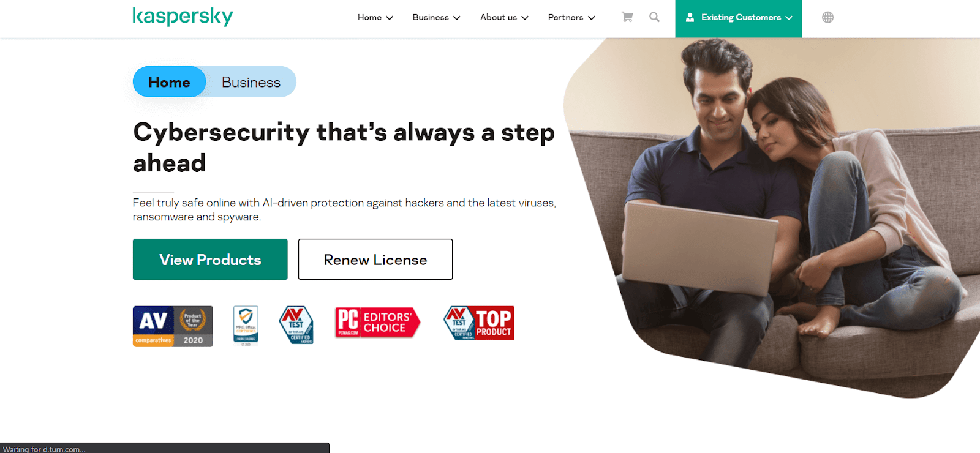Image resolution: width=980 pixels, height=453 pixels.
Task: Click the Renew License button
Action: point(375,260)
